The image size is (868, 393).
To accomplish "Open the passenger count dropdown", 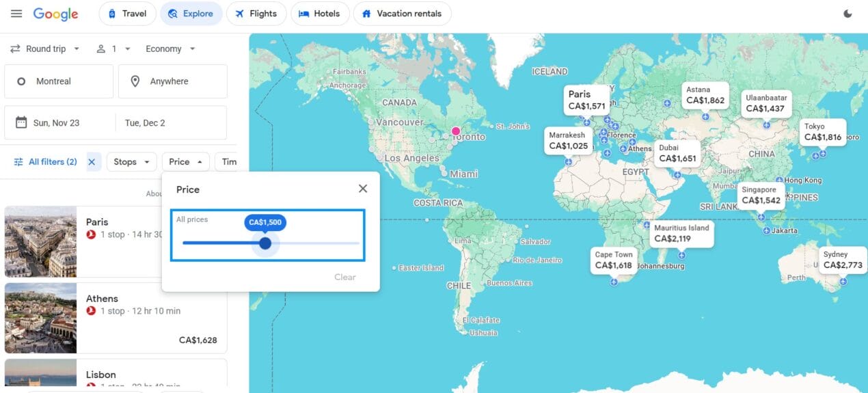I will click(112, 49).
